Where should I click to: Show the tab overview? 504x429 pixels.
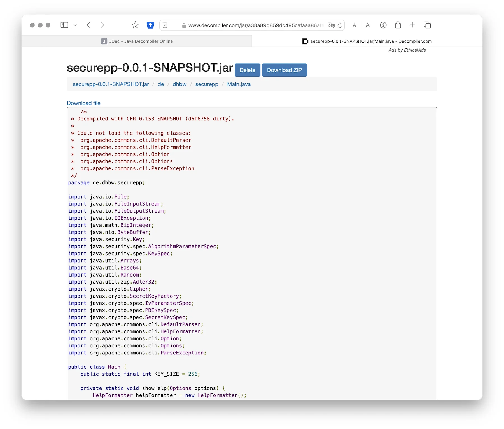(427, 25)
